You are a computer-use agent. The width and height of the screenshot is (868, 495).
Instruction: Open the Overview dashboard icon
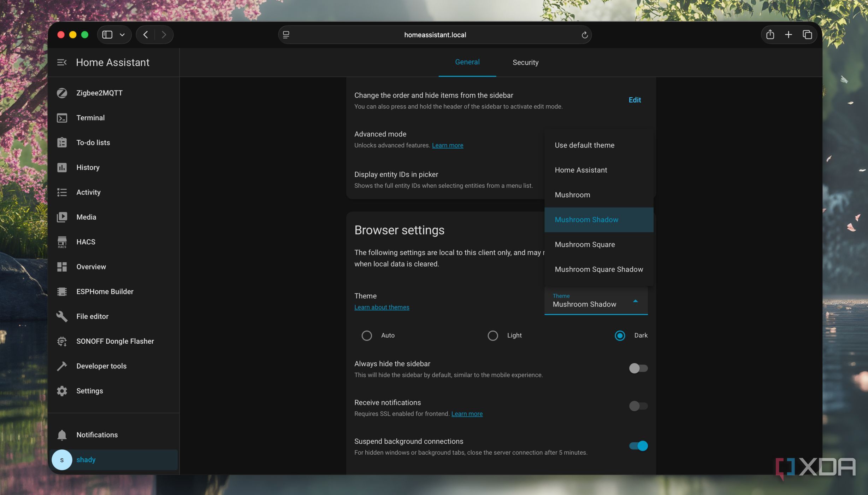pos(62,267)
